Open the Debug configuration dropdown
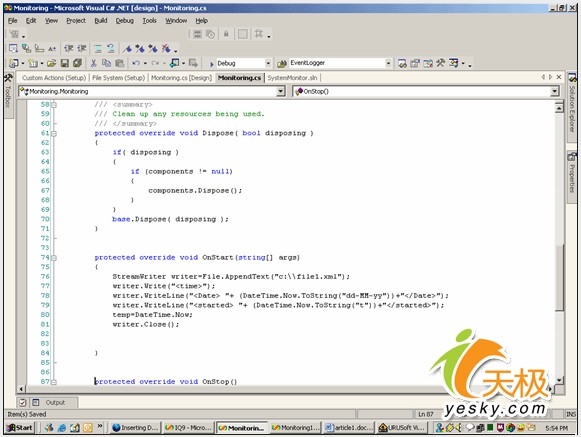 tap(268, 63)
